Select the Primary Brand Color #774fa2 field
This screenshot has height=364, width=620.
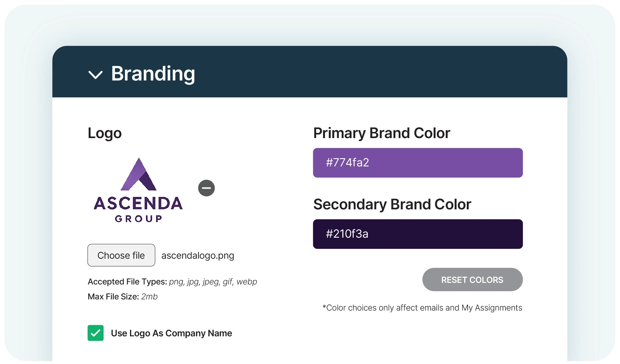point(418,163)
